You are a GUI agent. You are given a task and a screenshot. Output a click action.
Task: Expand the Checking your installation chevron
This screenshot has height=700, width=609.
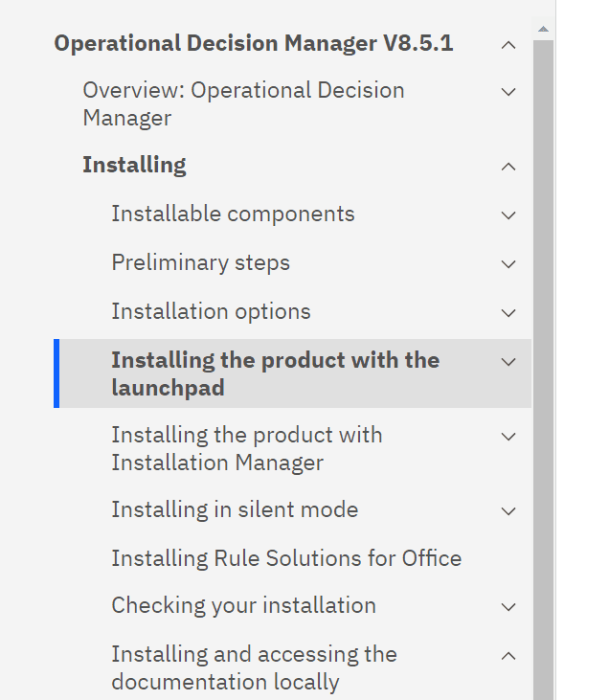508,607
